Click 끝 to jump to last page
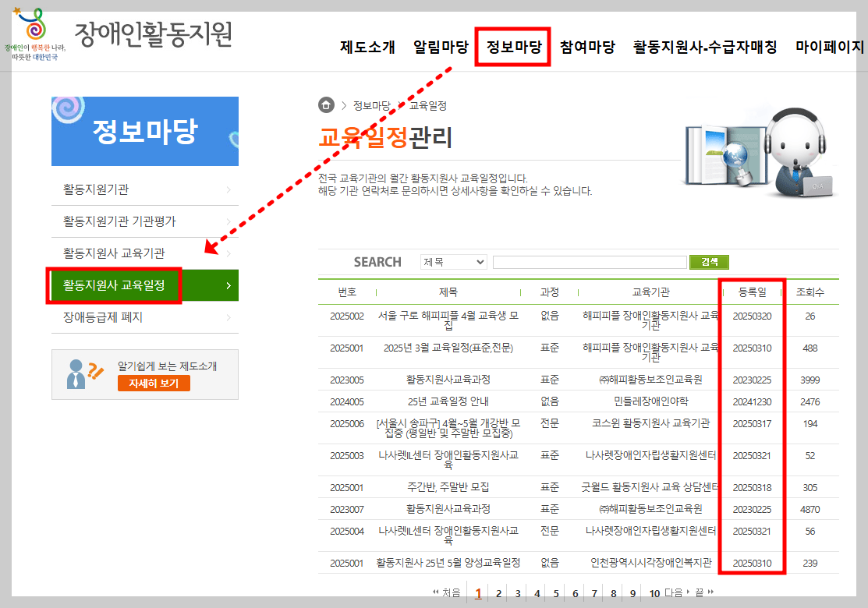Image resolution: width=868 pixels, height=608 pixels. [704, 592]
